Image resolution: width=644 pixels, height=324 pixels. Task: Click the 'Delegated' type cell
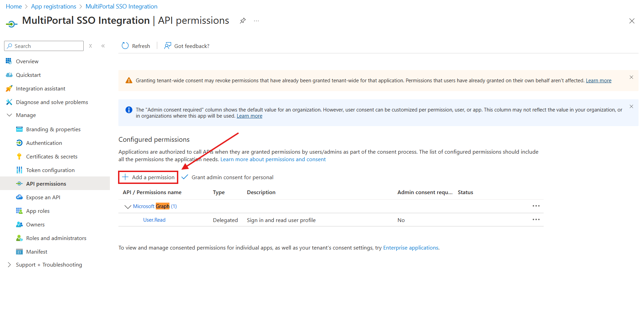225,220
